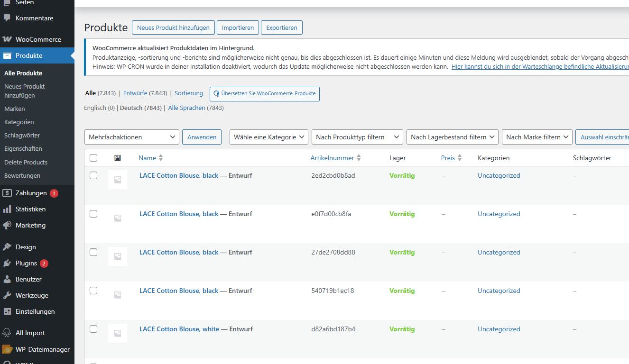Open the Sortierung view link

pos(189,93)
